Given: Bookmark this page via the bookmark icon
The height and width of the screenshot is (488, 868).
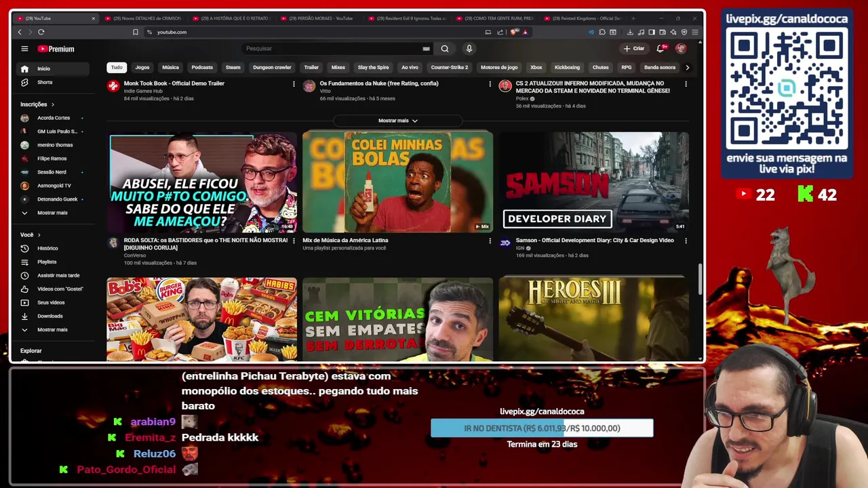Looking at the screenshot, I should point(136,32).
